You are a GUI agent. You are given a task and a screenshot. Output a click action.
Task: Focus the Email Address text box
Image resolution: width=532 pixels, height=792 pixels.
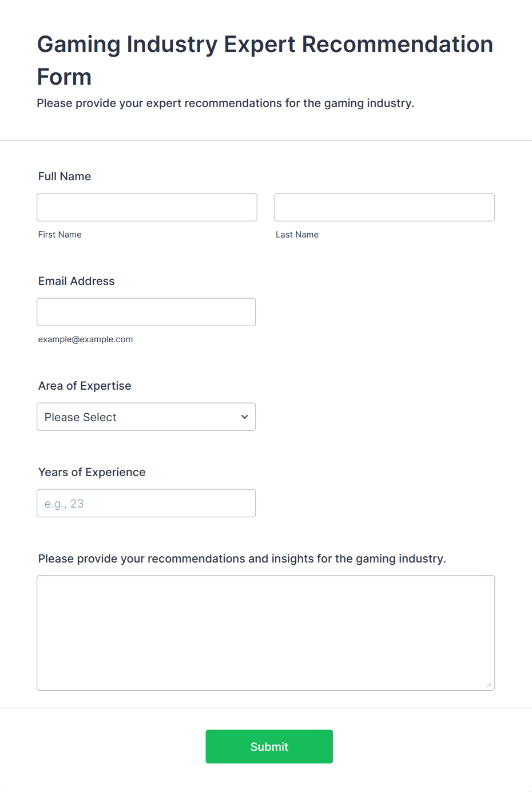point(146,312)
